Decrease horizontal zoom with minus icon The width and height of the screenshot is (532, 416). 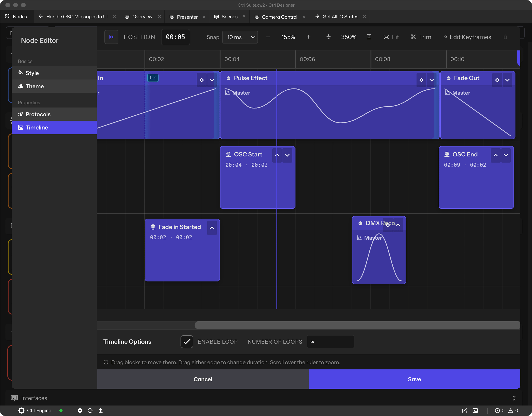pyautogui.click(x=268, y=37)
